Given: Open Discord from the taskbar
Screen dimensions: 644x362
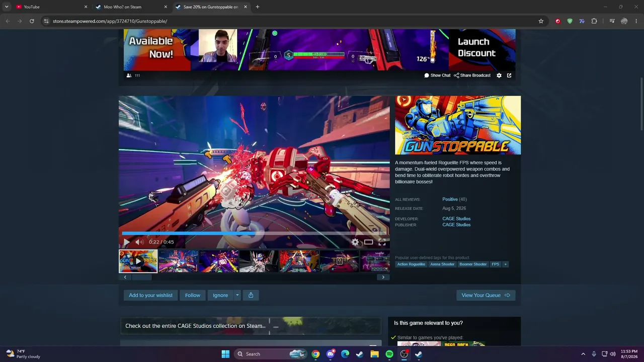Looking at the screenshot, I should coord(330,354).
